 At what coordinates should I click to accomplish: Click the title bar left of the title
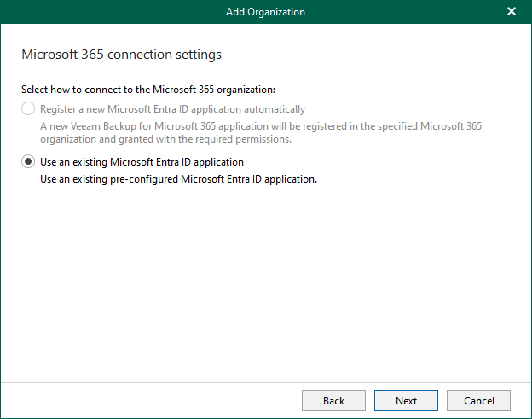click(111, 12)
